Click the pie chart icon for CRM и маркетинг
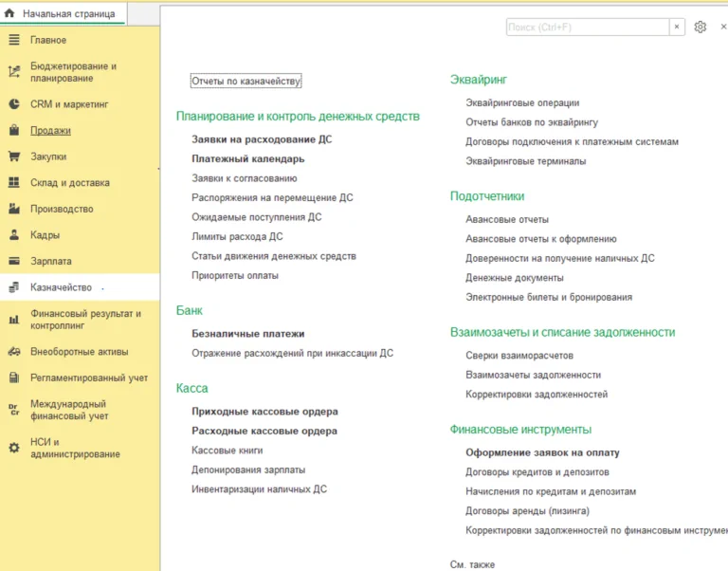The width and height of the screenshot is (728, 571). click(x=13, y=104)
